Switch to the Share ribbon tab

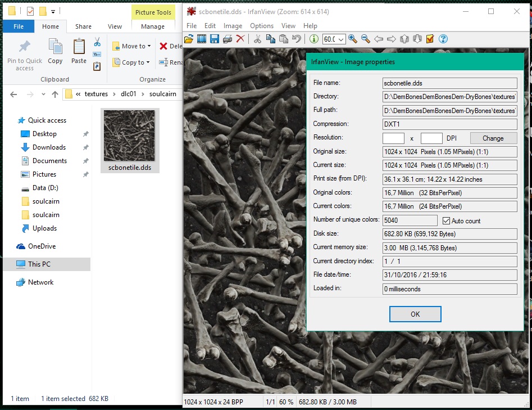pyautogui.click(x=83, y=26)
